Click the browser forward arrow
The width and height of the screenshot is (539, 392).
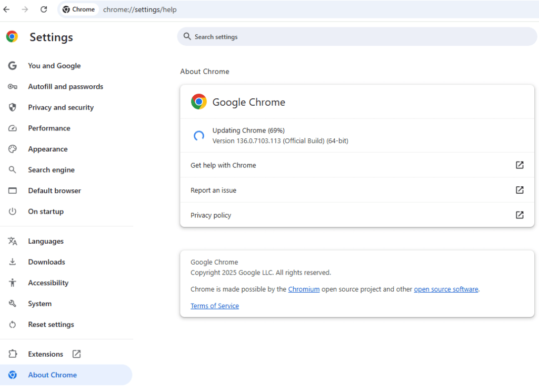point(25,9)
